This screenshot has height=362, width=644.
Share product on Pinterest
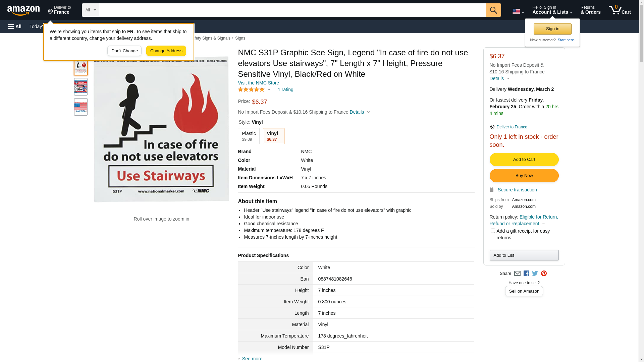coord(544,274)
